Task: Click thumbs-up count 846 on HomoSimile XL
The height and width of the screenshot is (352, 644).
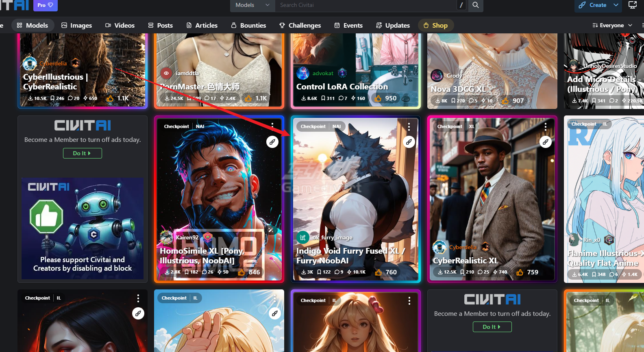Action: [250, 272]
